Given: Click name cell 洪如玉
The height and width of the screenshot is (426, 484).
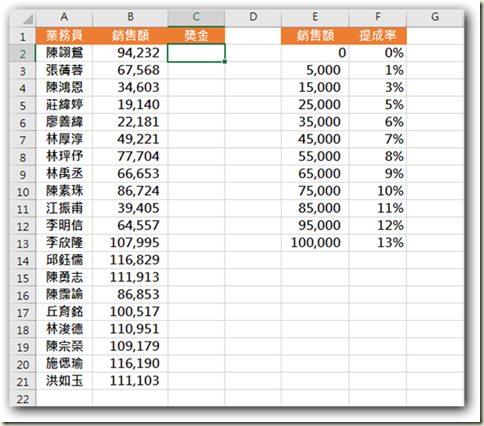Looking at the screenshot, I should [64, 381].
